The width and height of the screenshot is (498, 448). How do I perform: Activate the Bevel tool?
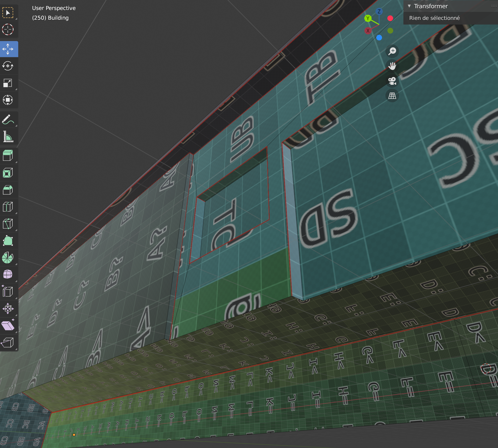[8, 190]
